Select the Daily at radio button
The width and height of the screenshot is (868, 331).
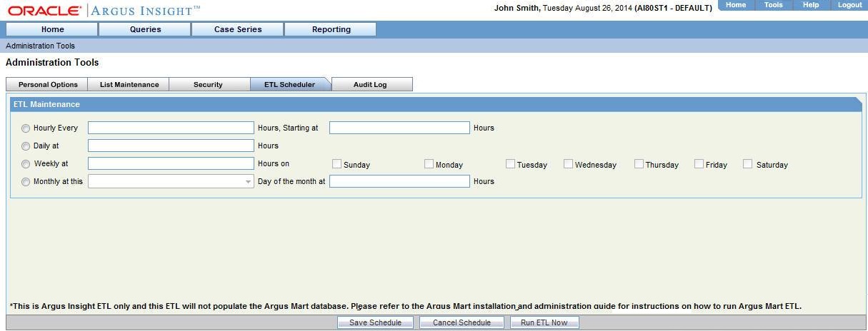coord(26,146)
